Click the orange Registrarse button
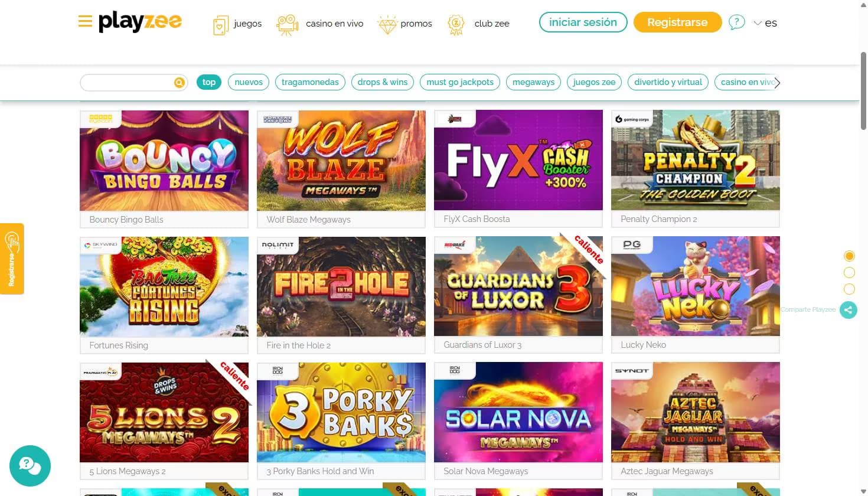This screenshot has height=496, width=868. click(x=677, y=22)
